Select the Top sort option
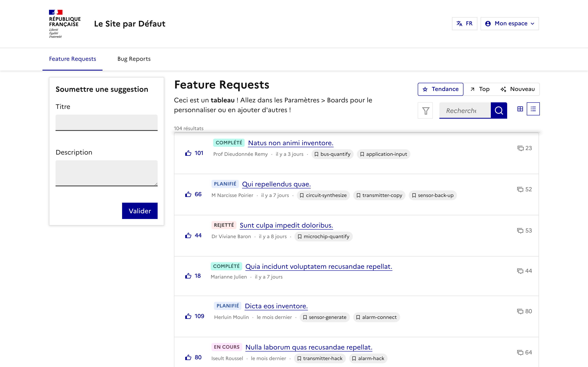The height and width of the screenshot is (367, 588). click(x=480, y=89)
